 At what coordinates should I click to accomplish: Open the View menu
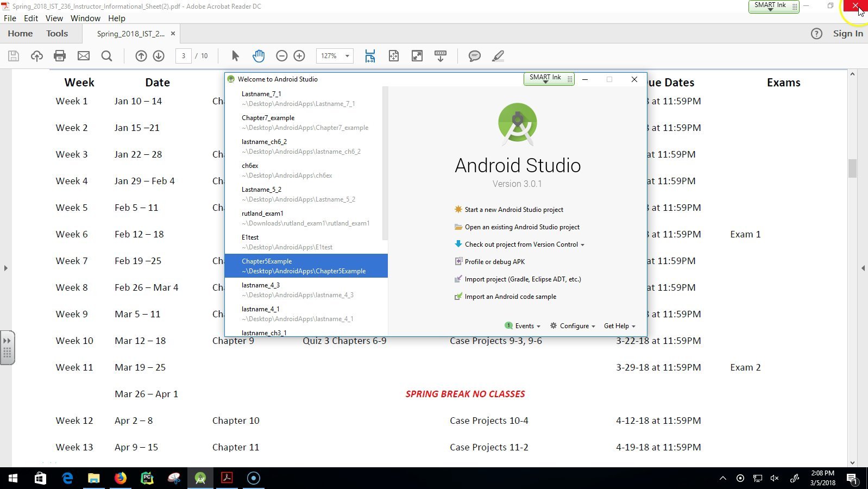pos(54,18)
